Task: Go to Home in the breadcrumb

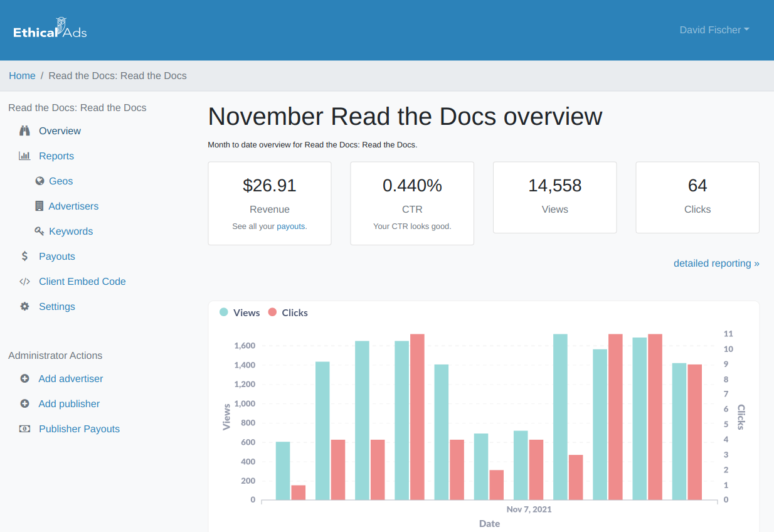Action: click(22, 76)
